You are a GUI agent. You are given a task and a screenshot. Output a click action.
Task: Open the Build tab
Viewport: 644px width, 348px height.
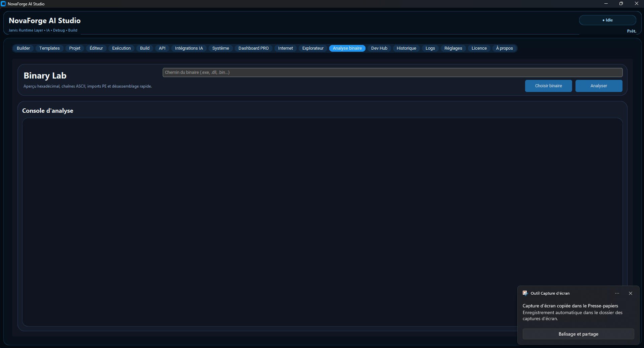click(x=145, y=48)
